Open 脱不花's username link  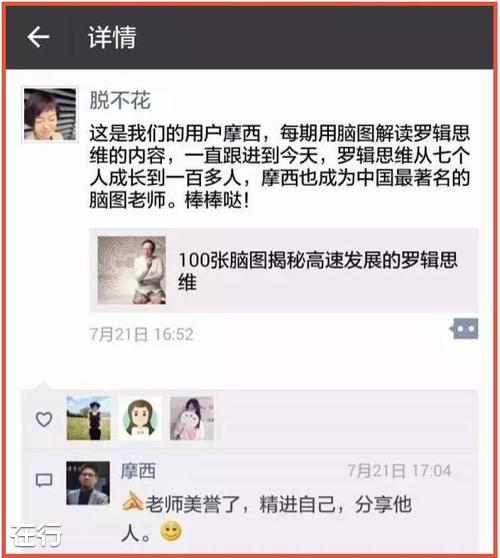120,100
